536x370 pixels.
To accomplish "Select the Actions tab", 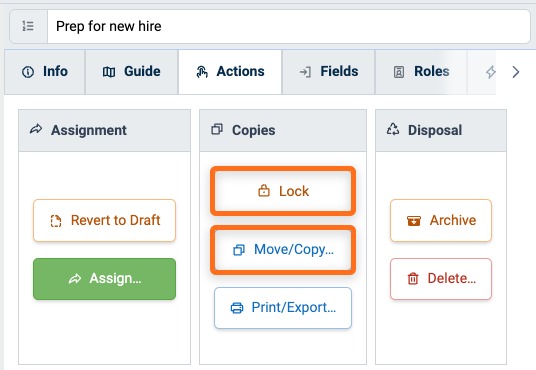I will (x=230, y=72).
